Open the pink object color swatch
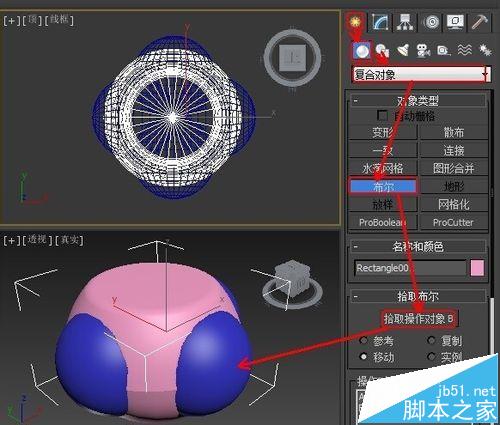 tap(477, 268)
